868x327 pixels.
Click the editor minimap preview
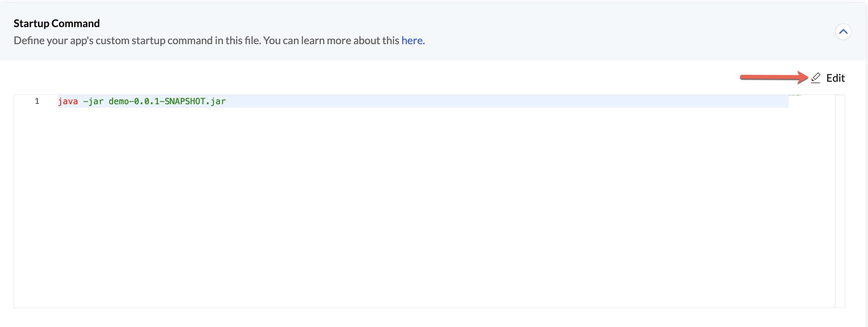point(795,95)
